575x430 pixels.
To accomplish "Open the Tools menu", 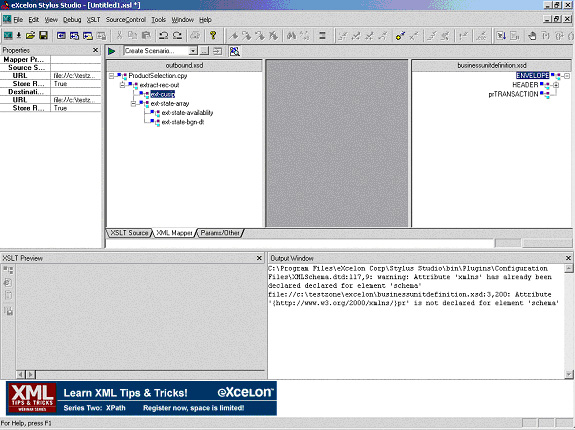I will 158,20.
